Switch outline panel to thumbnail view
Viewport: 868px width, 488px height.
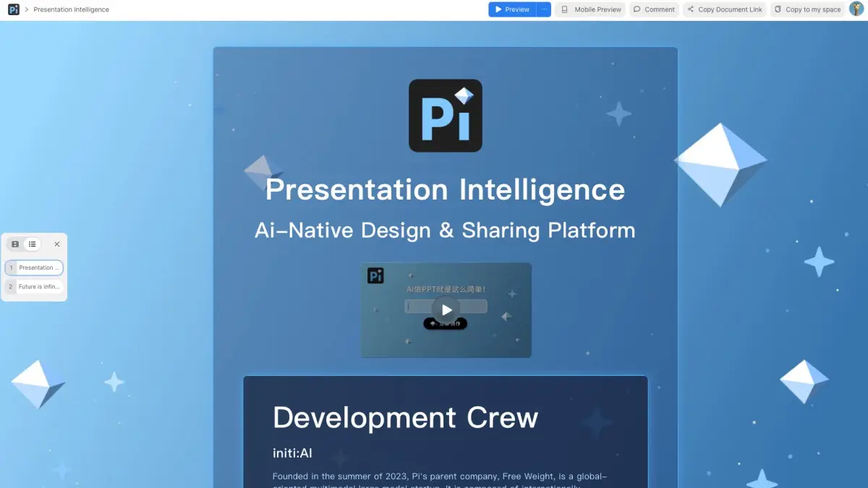click(15, 244)
